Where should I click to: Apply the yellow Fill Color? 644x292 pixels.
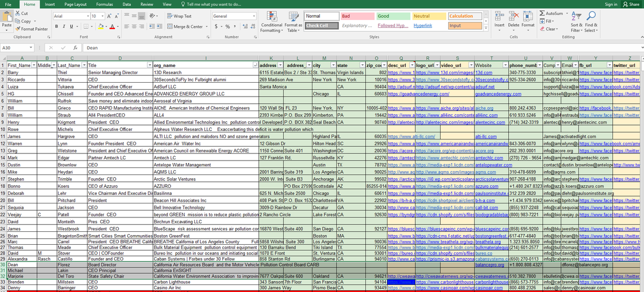pyautogui.click(x=102, y=26)
